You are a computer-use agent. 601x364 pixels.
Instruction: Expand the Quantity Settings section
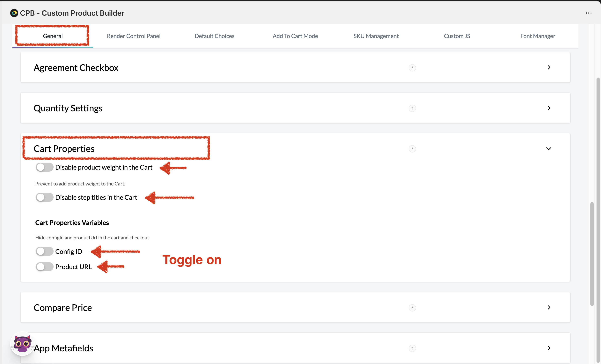tap(549, 108)
